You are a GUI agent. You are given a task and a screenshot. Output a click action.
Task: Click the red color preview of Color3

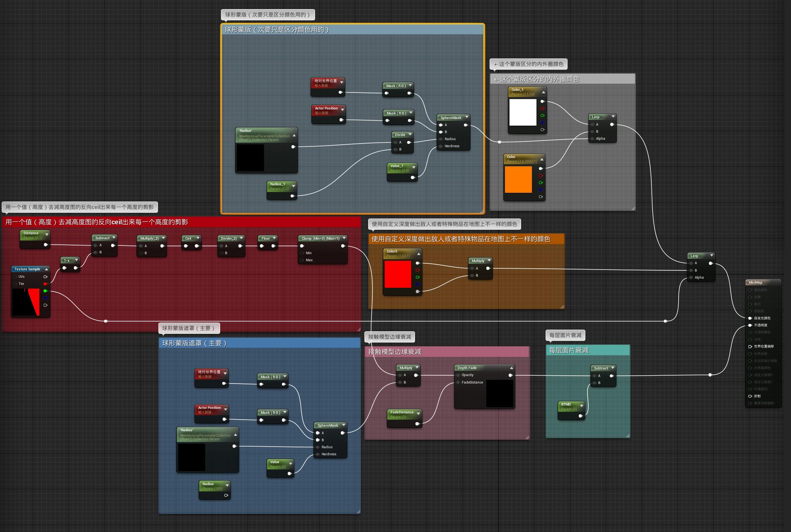398,274
